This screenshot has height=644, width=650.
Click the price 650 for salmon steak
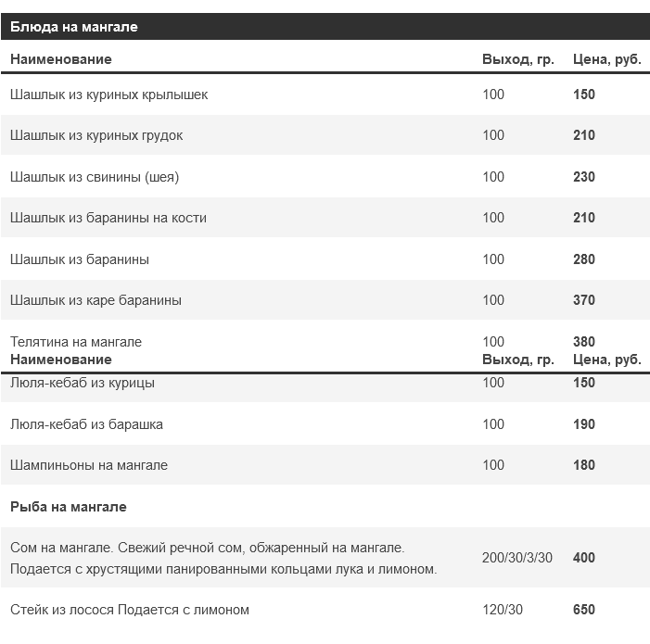click(584, 610)
